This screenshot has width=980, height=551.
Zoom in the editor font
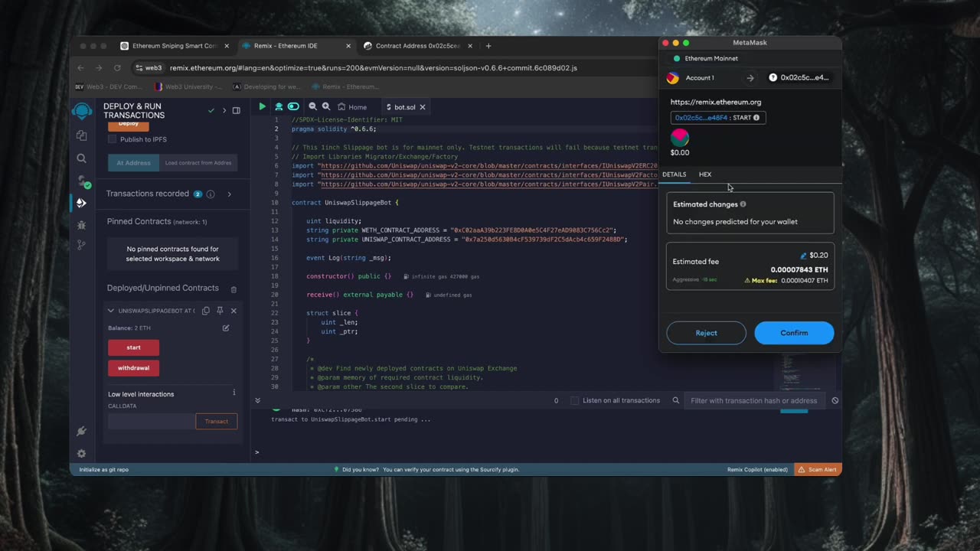pyautogui.click(x=326, y=107)
